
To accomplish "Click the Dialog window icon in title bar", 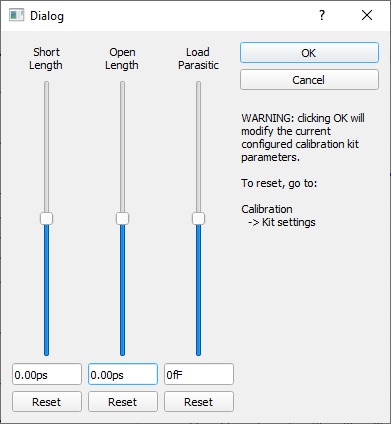I will pos(16,15).
